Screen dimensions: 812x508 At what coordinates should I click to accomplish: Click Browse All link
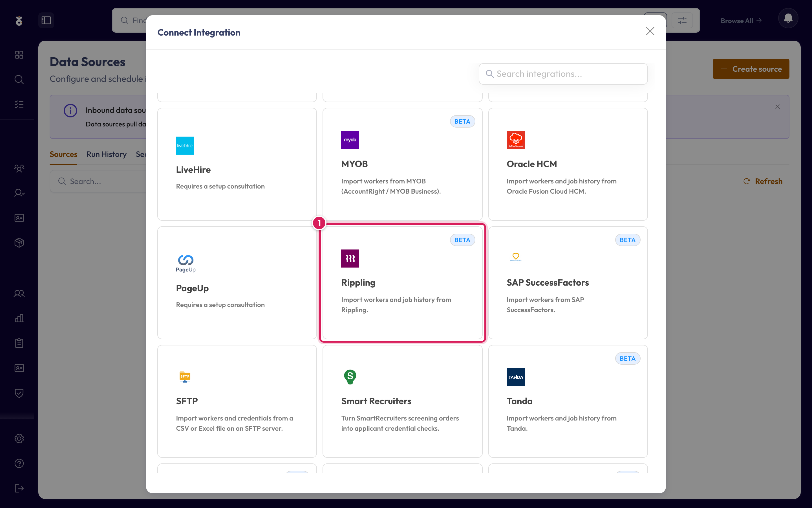pos(741,21)
